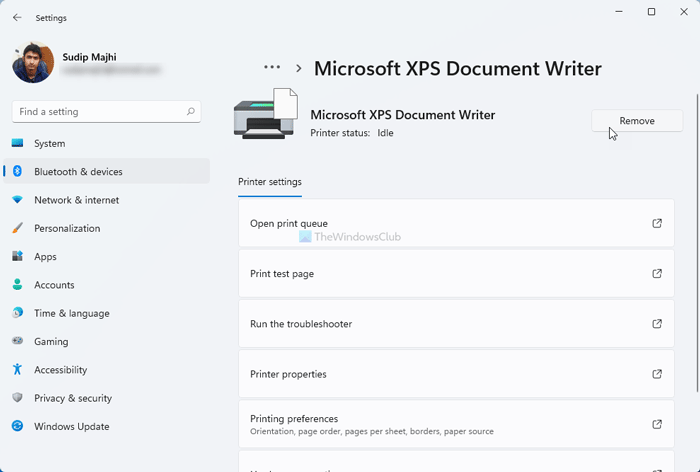Screen dimensions: 700x472
Task: Open the Windows Update sync icon
Action: 17,426
